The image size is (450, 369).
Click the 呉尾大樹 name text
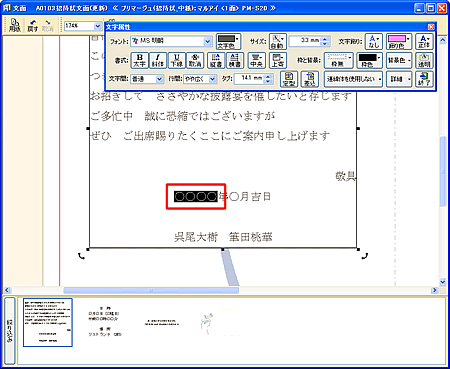pyautogui.click(x=196, y=237)
